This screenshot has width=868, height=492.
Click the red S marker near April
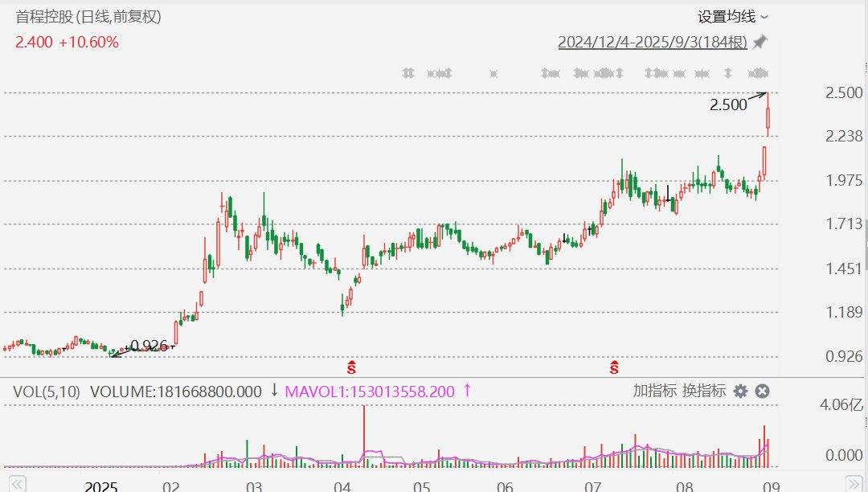351,367
